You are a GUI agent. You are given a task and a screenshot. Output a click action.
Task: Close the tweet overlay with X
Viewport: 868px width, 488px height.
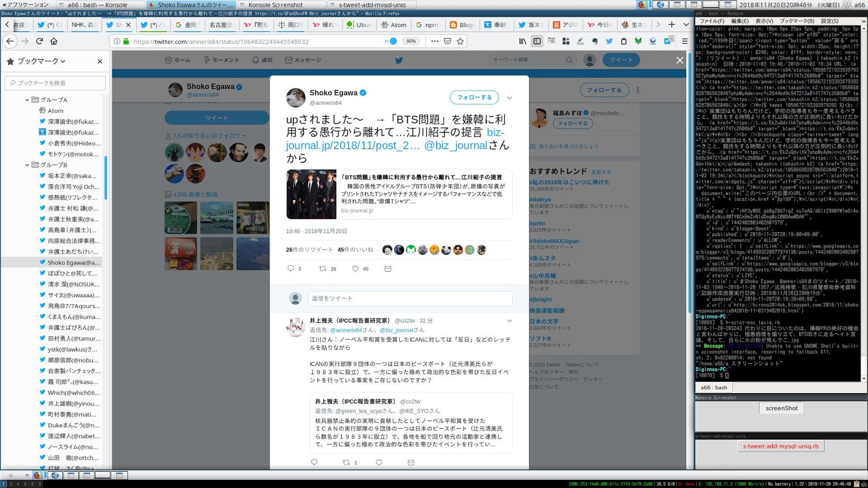click(680, 60)
